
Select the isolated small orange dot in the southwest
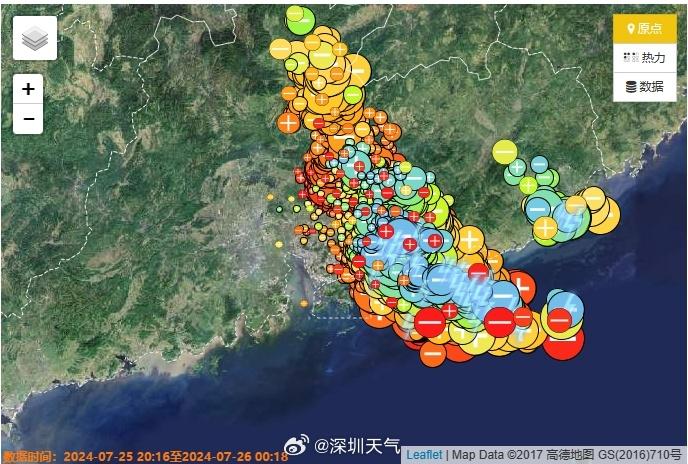pos(303,302)
